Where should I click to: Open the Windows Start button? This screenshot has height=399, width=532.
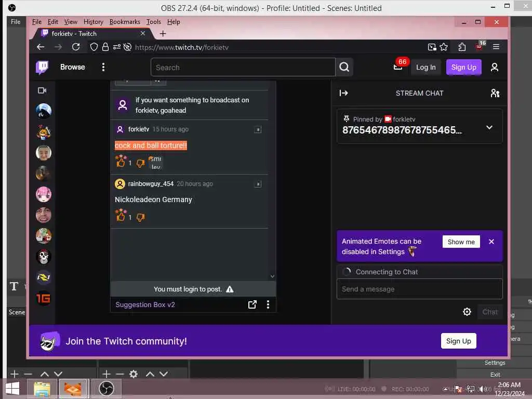point(12,389)
